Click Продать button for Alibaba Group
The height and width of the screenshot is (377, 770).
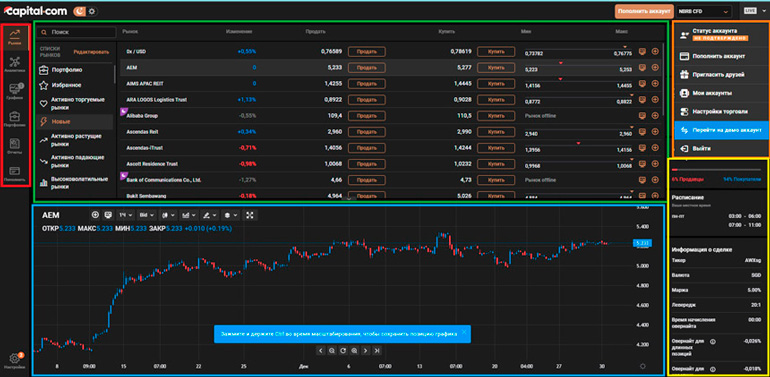coord(366,116)
